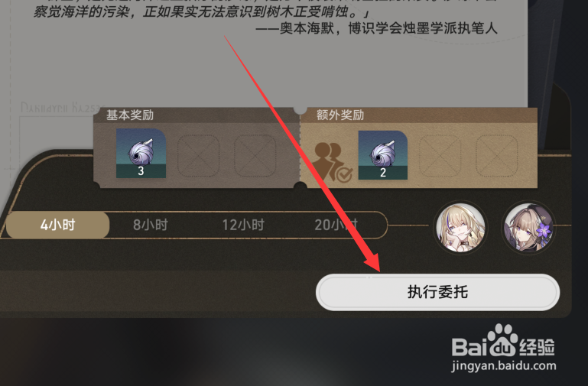Screen dimensions: 588x386
Task: Select the brown-haired character with purple flower
Action: click(x=528, y=227)
